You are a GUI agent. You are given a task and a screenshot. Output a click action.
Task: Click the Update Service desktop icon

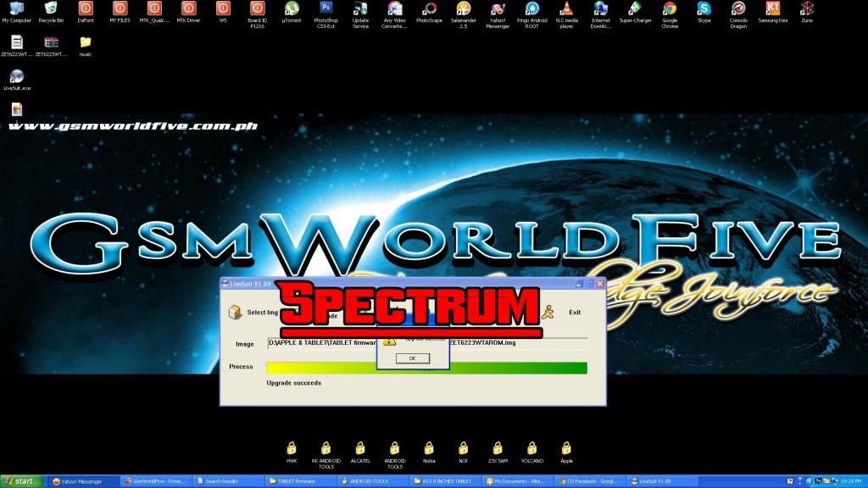pos(359,14)
